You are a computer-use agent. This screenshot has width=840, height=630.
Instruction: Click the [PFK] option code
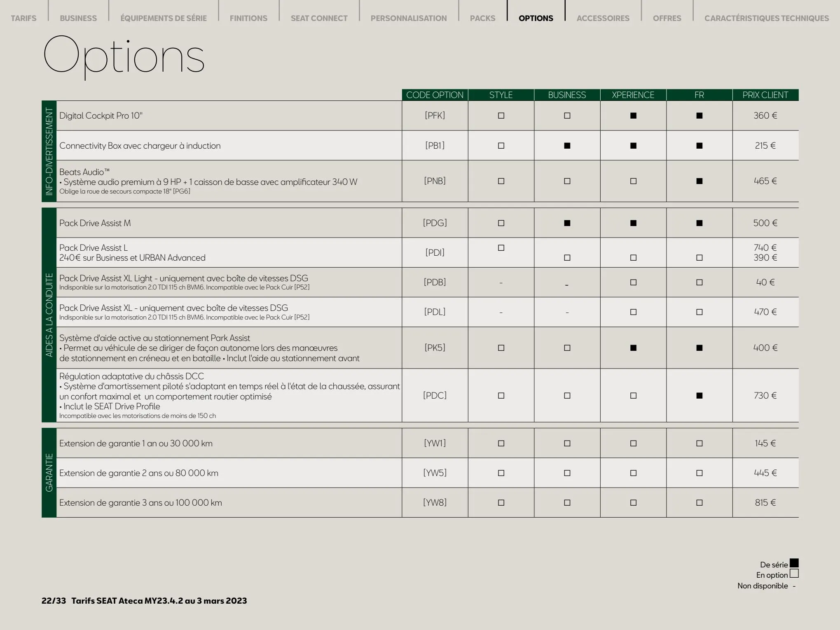(x=435, y=116)
